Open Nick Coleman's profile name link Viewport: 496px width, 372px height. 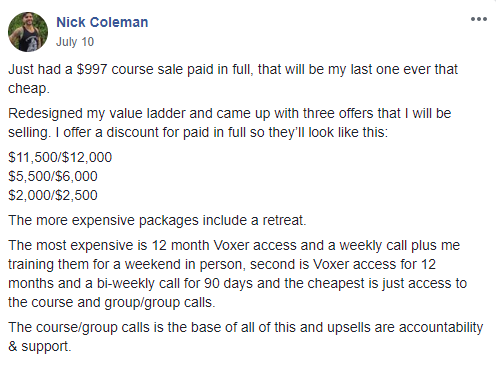click(x=102, y=22)
